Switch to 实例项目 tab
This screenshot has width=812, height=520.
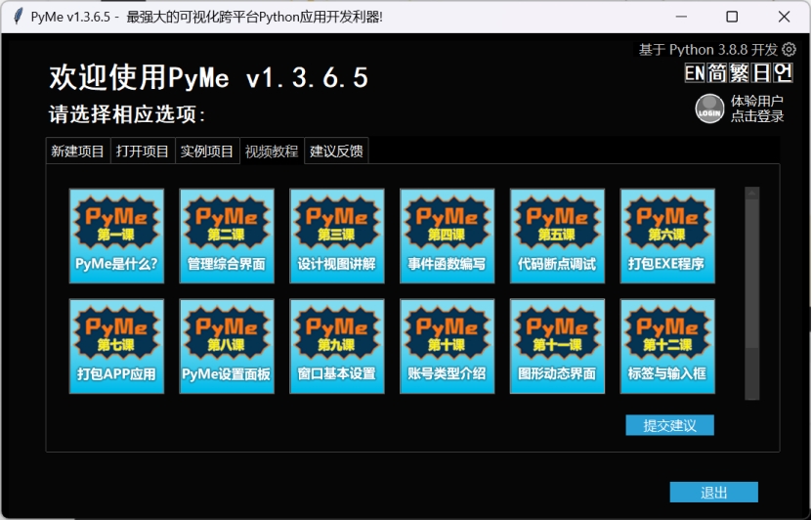click(207, 152)
